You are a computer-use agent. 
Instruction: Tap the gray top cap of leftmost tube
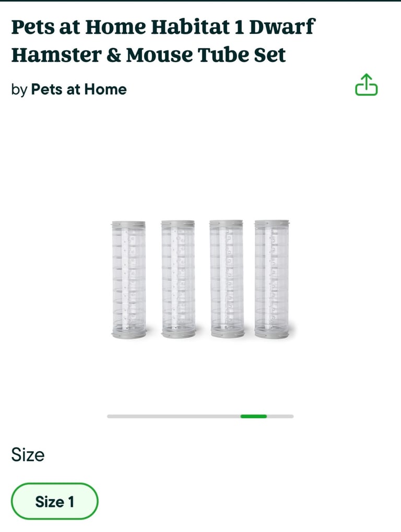click(x=128, y=224)
